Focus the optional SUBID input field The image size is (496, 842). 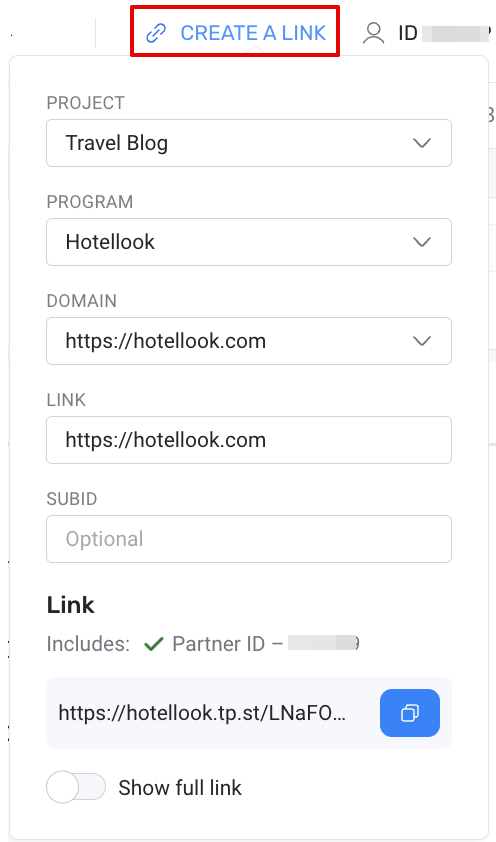[249, 539]
